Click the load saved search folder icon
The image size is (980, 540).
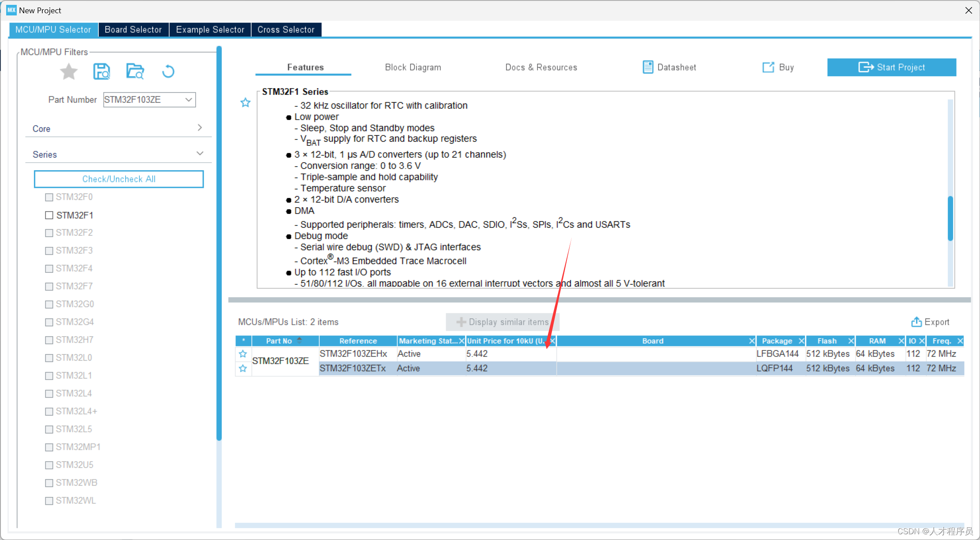pyautogui.click(x=135, y=71)
